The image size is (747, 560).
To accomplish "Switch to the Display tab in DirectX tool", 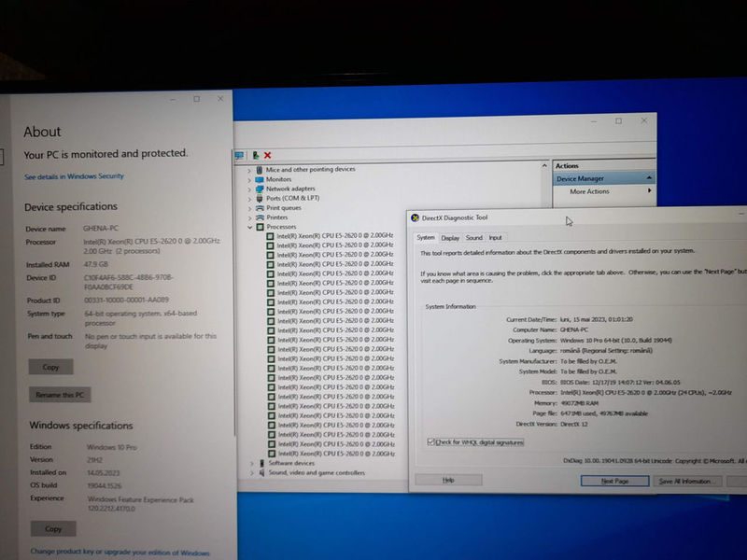I will click(450, 238).
